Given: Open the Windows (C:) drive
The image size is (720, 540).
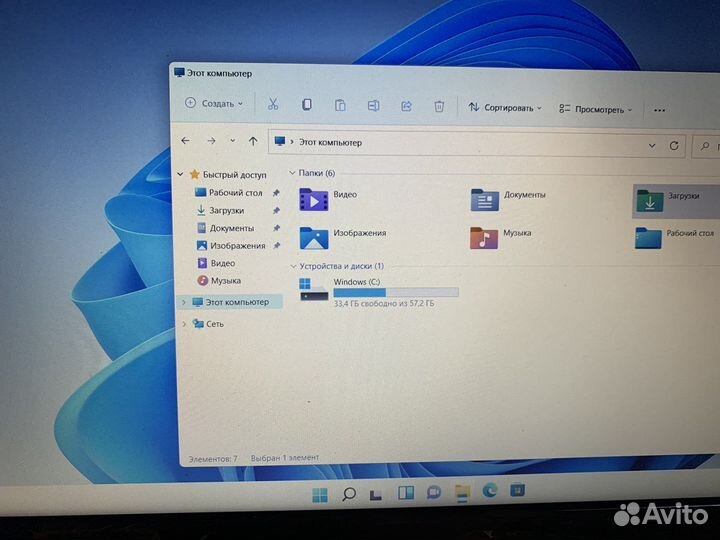Looking at the screenshot, I should pyautogui.click(x=379, y=290).
